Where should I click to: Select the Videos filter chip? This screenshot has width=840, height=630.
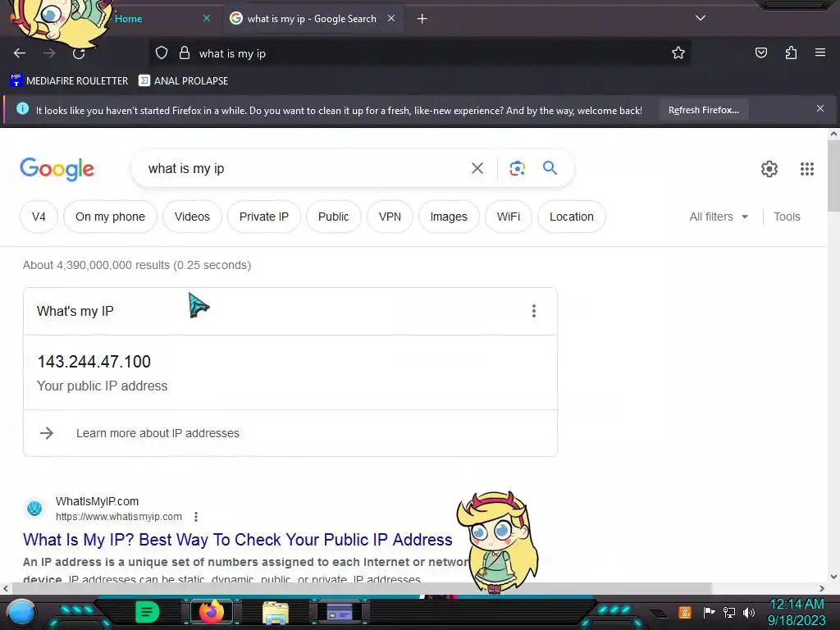tap(192, 217)
